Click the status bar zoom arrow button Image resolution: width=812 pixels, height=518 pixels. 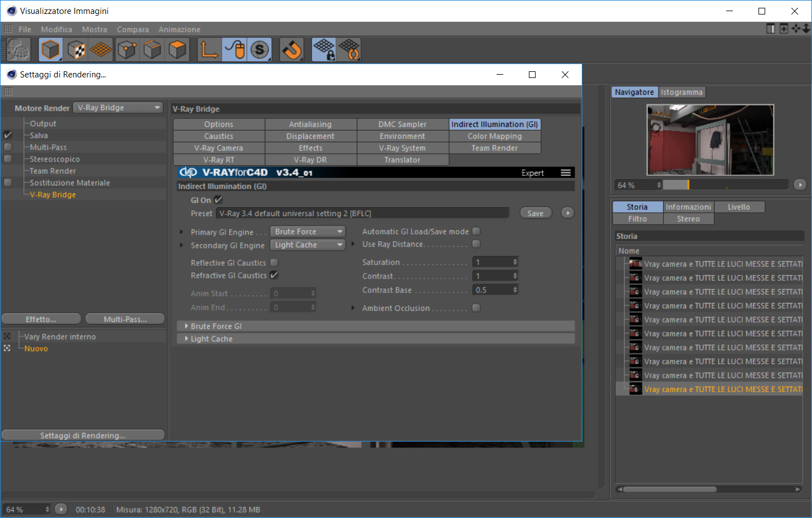[61, 509]
